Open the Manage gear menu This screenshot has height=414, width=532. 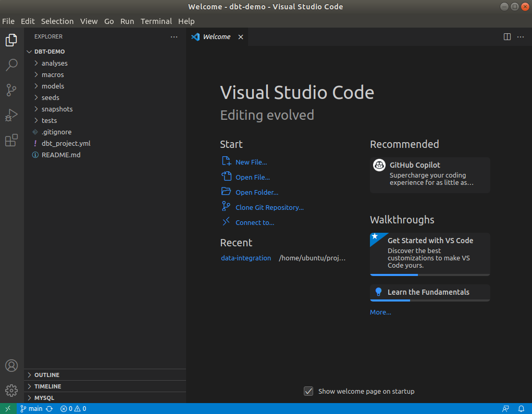(x=11, y=390)
